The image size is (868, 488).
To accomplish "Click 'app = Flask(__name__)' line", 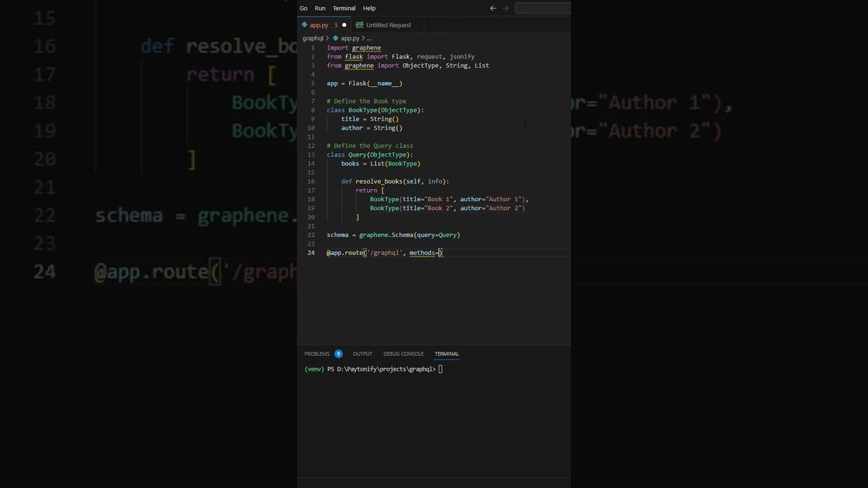I will [x=364, y=83].
